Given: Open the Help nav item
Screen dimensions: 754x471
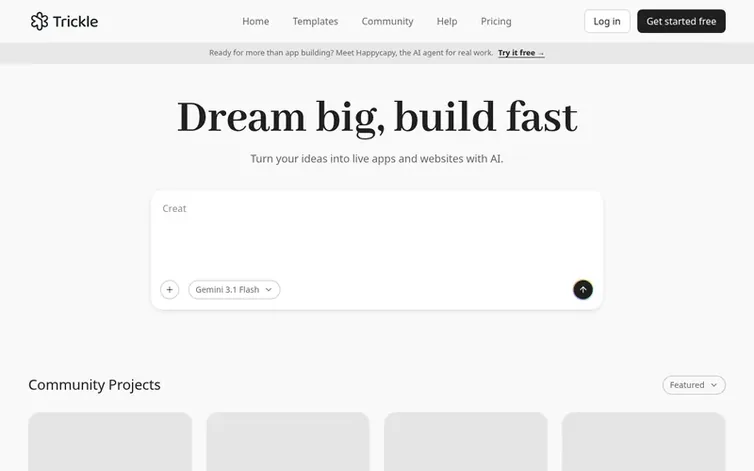Looking at the screenshot, I should pyautogui.click(x=447, y=21).
